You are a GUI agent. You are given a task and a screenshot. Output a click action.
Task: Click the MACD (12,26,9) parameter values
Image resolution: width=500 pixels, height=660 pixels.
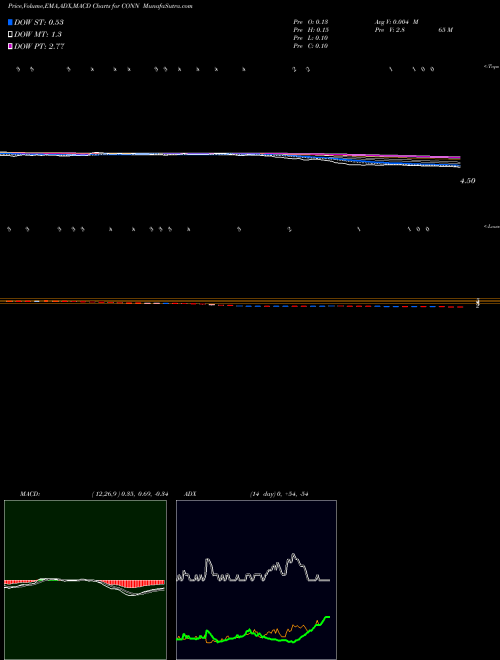(x=130, y=494)
